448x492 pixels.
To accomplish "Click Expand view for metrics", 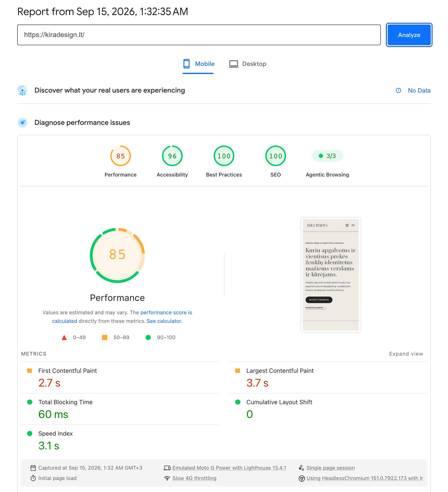I will pos(406,354).
